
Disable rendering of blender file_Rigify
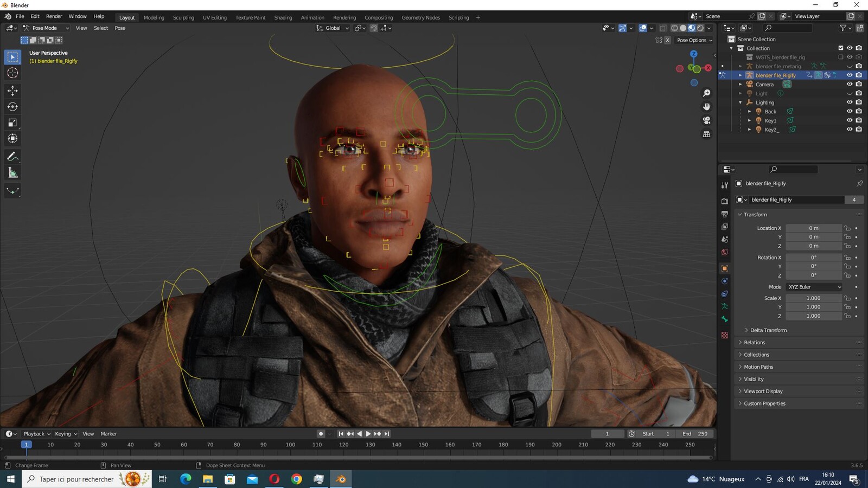[x=859, y=75]
